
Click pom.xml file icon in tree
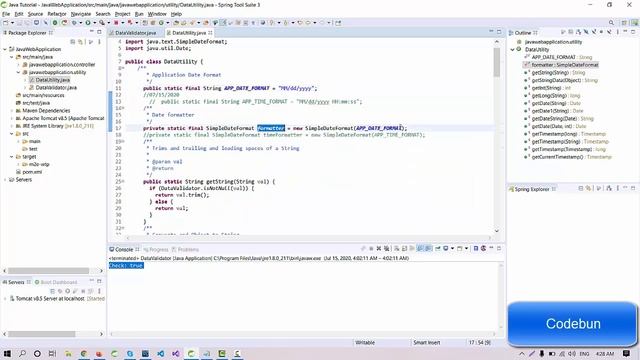18,172
